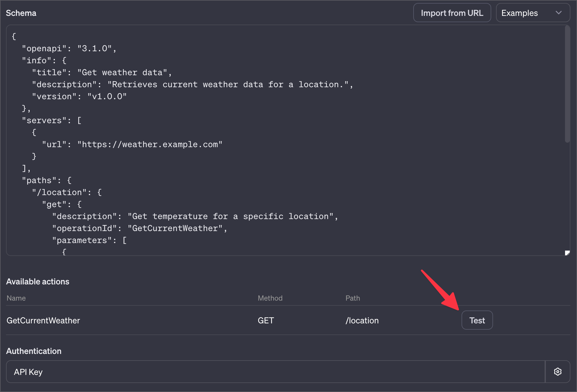Viewport: 577px width, 392px height.
Task: Click the resize handle of schema editor
Action: (567, 253)
